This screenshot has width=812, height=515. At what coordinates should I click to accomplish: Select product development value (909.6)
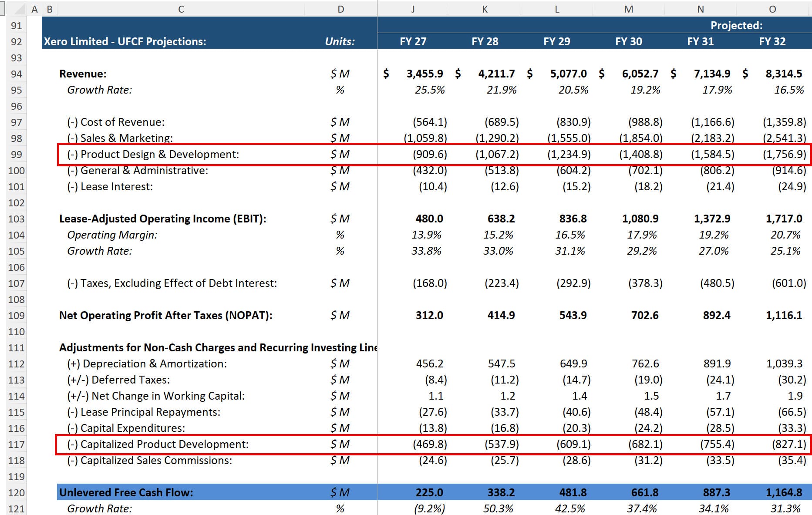(430, 155)
